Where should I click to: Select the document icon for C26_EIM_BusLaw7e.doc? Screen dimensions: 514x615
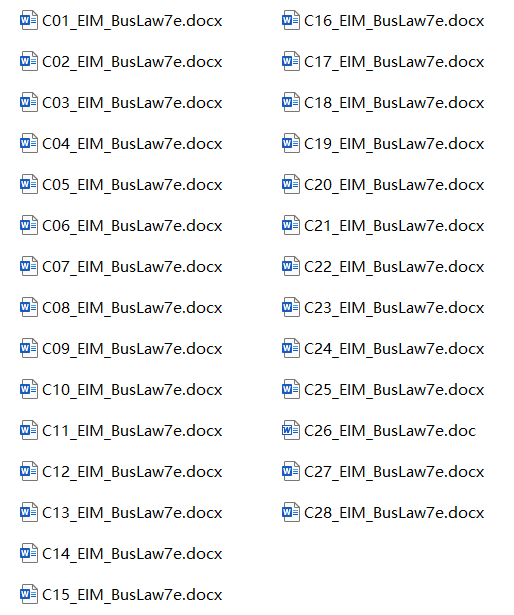point(291,430)
